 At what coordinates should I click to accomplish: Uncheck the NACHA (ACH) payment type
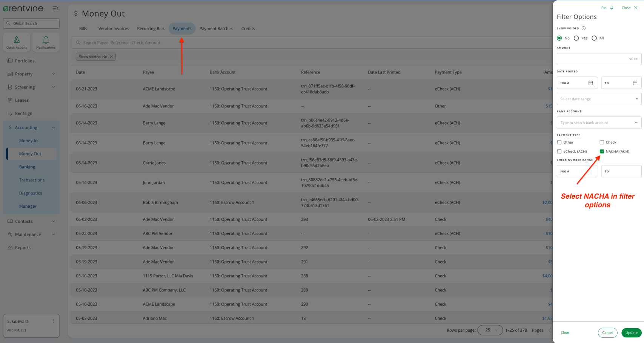[602, 152]
